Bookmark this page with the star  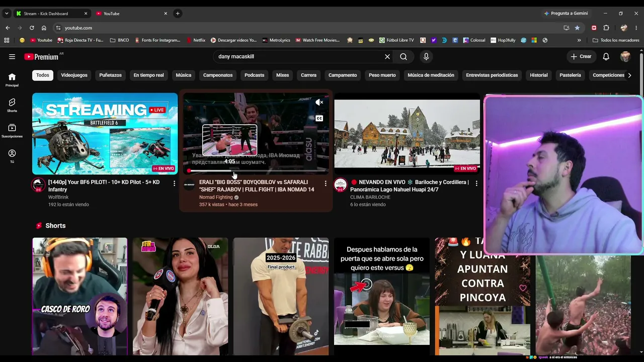pos(577,28)
